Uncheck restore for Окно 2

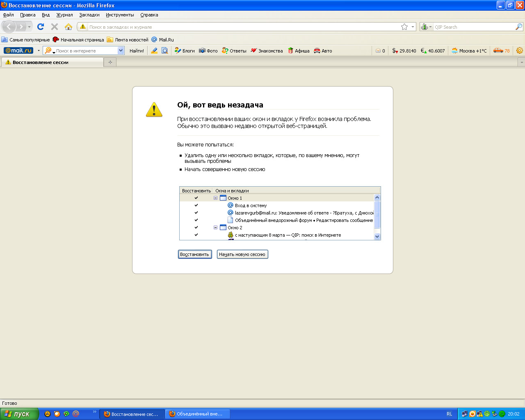point(196,228)
